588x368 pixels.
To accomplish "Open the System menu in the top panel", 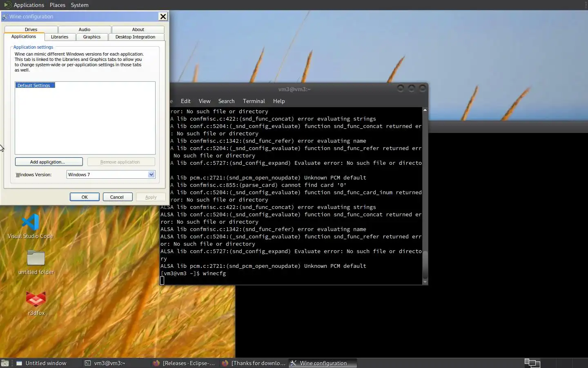I will tap(80, 5).
